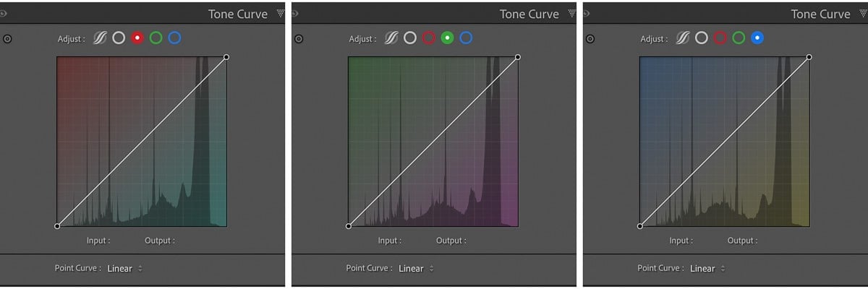Select blue channel circle in left panel

tap(174, 38)
